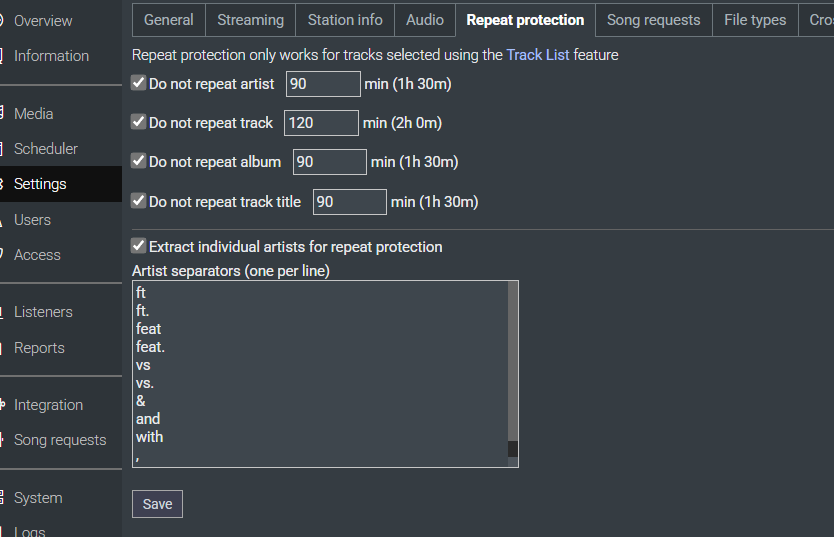Follow the Track List link
Viewport: 834px width, 537px height.
tap(538, 55)
